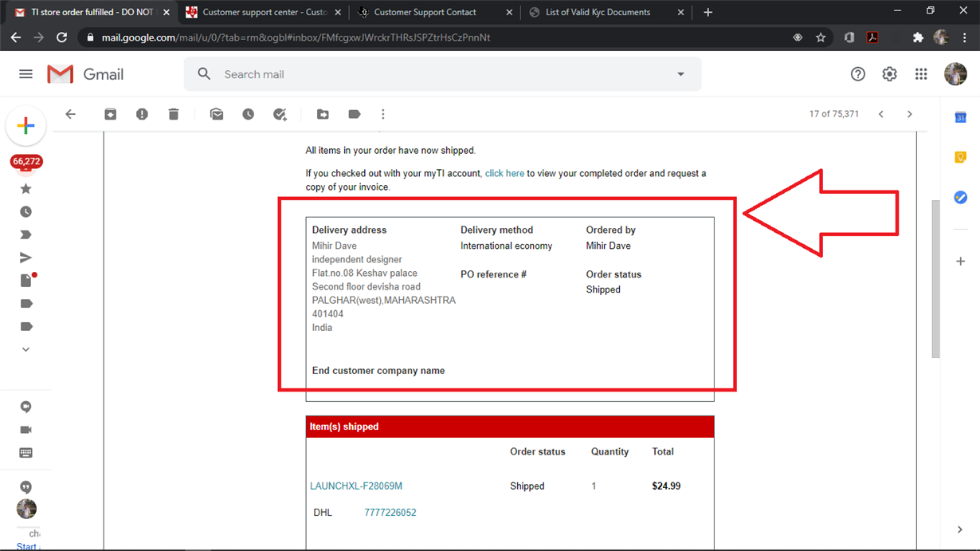Open Chrome menu three dots
The image size is (980, 551).
coord(965,37)
